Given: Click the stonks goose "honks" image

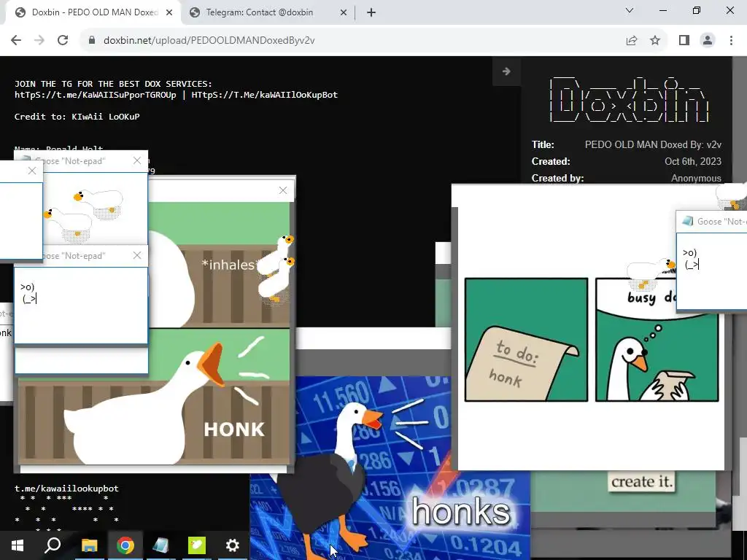Looking at the screenshot, I should coord(390,467).
